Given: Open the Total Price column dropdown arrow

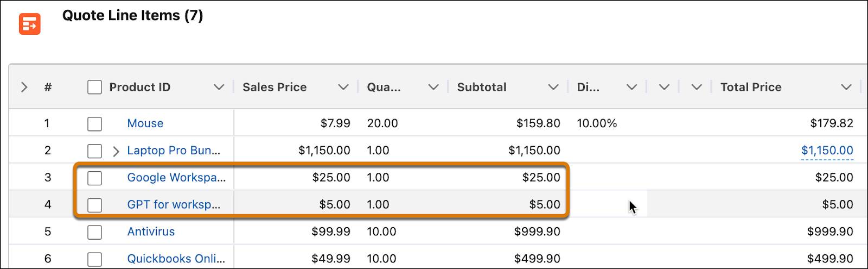Looking at the screenshot, I should [x=846, y=87].
